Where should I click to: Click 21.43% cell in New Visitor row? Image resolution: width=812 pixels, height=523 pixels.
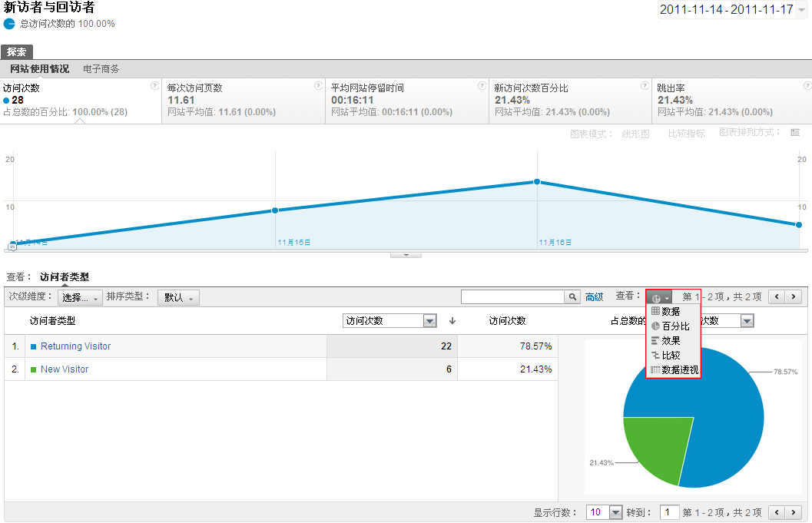tap(536, 369)
